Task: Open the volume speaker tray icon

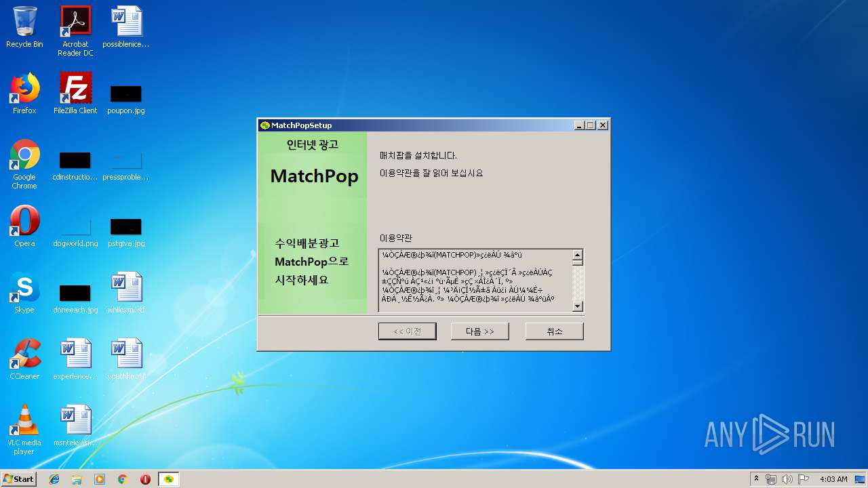Action: [x=787, y=479]
